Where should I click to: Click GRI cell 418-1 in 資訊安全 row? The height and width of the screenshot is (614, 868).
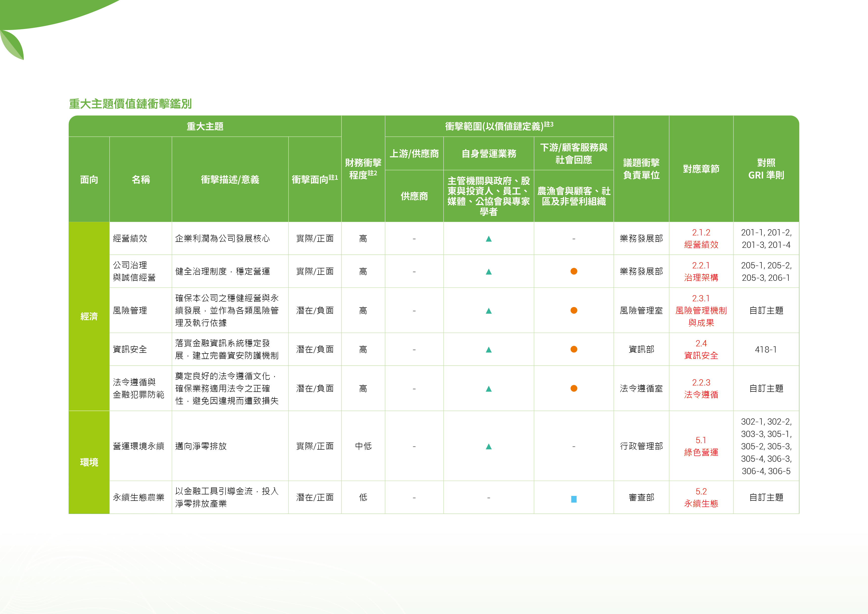coord(766,350)
